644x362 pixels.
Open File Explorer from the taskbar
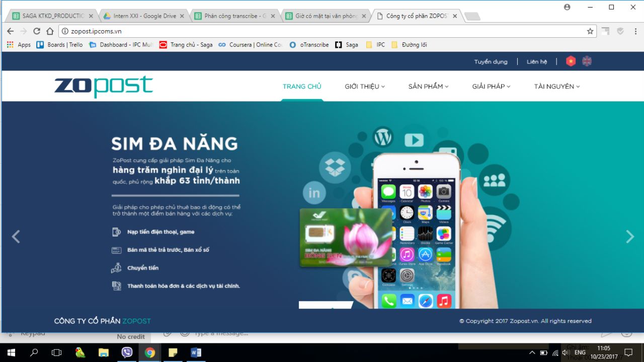[104, 352]
